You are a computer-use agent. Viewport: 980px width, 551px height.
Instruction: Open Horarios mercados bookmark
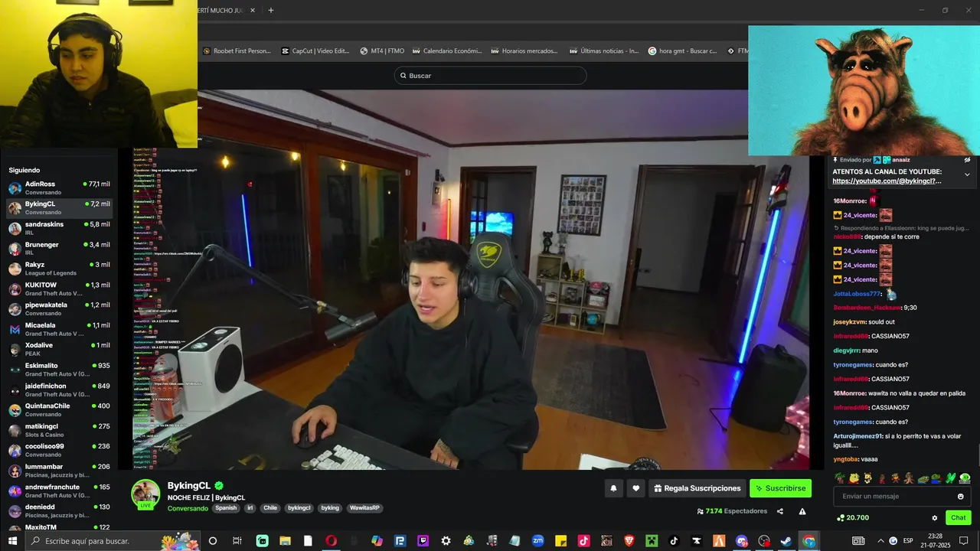coord(525,51)
